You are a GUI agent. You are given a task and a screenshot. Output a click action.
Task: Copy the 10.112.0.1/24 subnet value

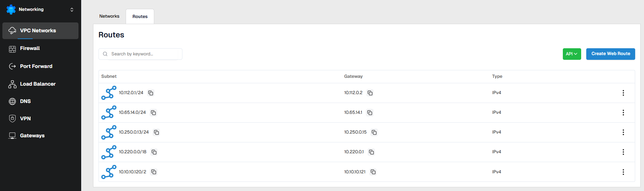tap(151, 93)
